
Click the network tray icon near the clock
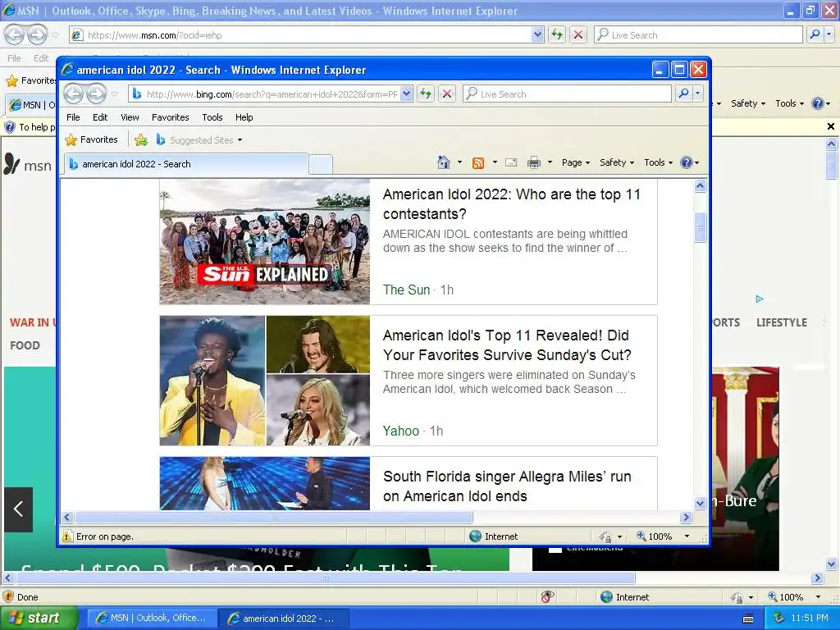coord(778,619)
